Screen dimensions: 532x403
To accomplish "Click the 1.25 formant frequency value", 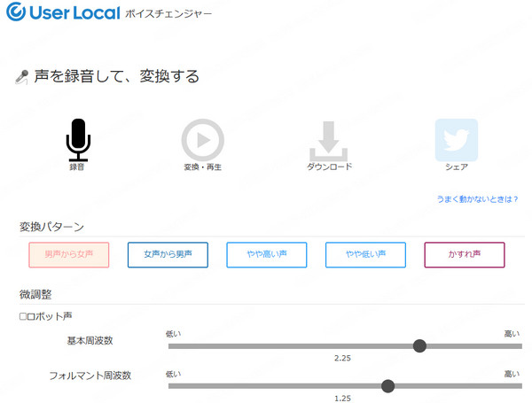I will point(342,399).
